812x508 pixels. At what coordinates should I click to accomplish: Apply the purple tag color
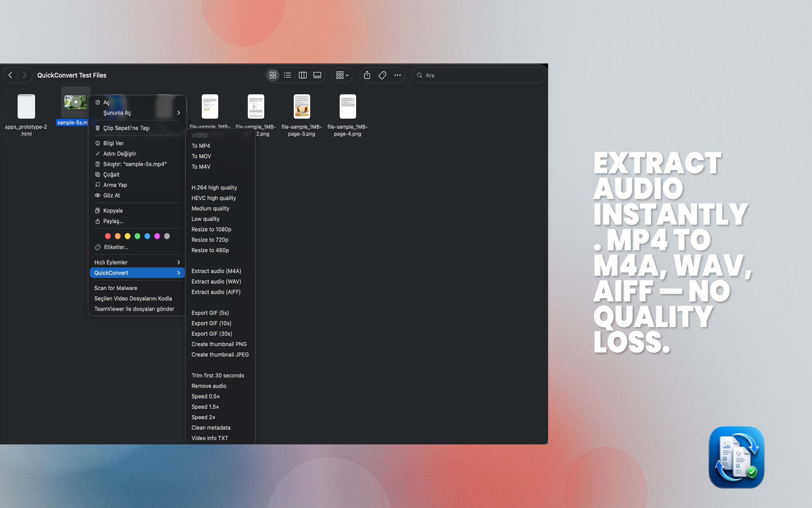157,236
